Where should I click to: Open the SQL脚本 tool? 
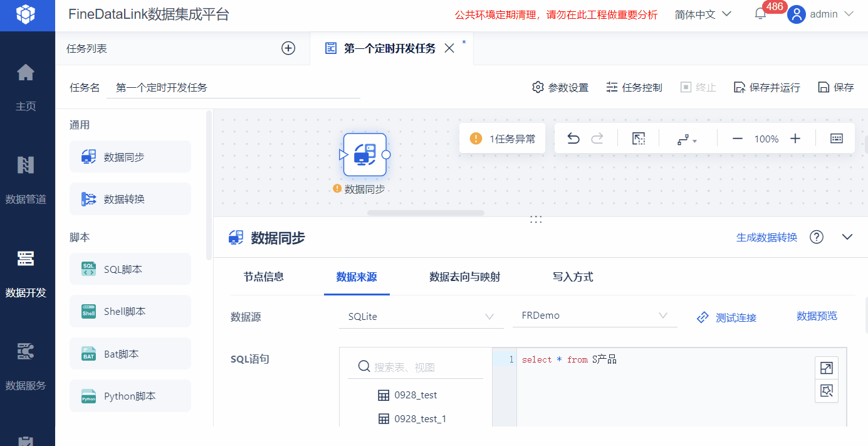point(130,268)
